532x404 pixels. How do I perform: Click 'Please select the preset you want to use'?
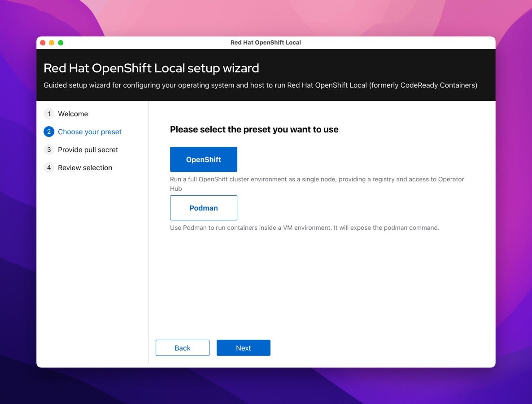click(x=254, y=130)
